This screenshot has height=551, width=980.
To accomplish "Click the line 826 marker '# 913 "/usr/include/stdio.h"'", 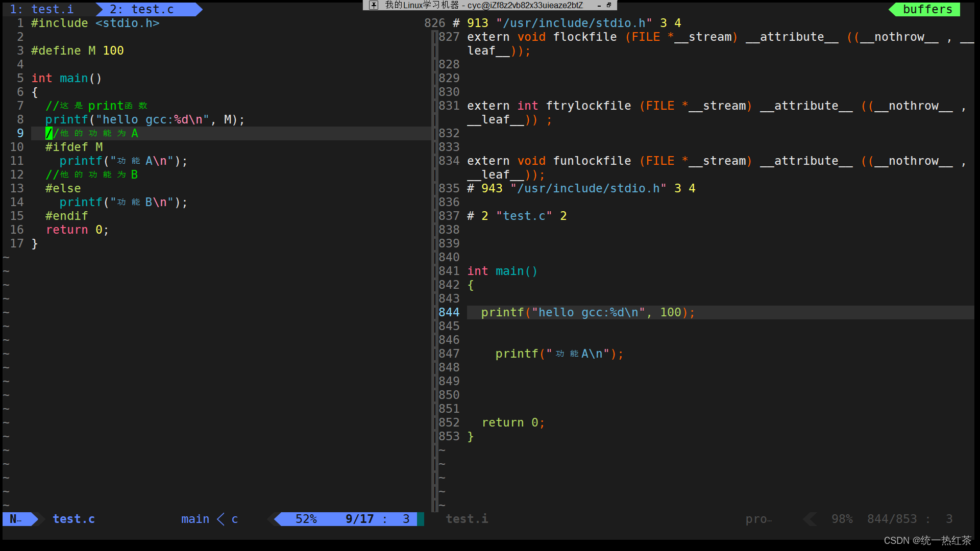I will point(567,23).
